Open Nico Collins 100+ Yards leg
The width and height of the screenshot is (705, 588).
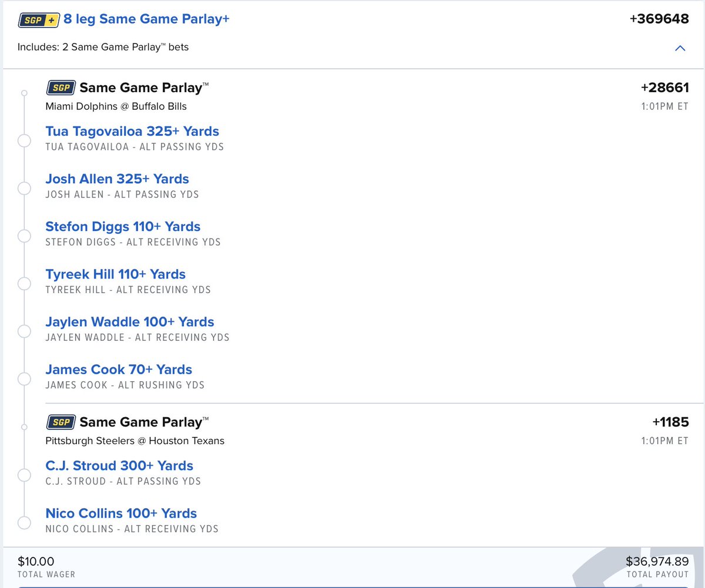pos(121,513)
